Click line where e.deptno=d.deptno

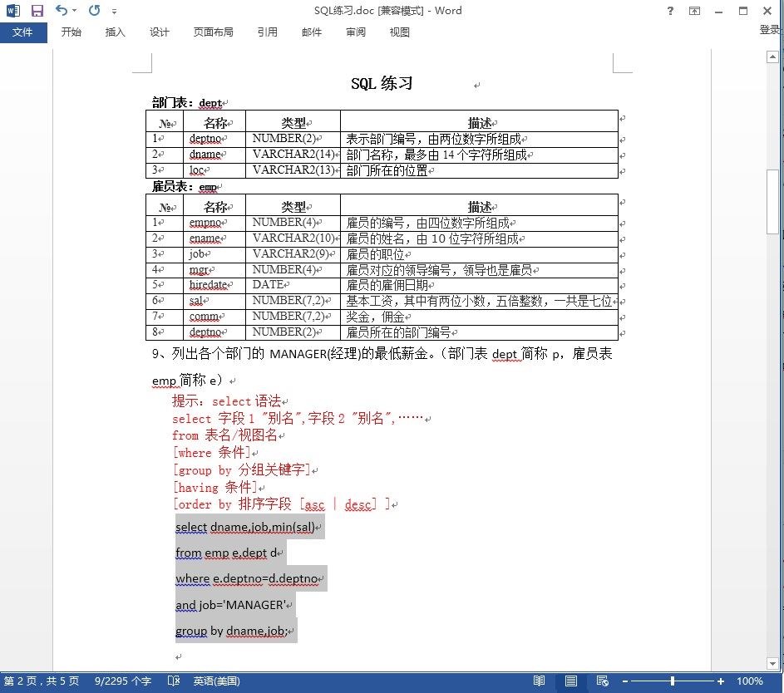(x=246, y=578)
